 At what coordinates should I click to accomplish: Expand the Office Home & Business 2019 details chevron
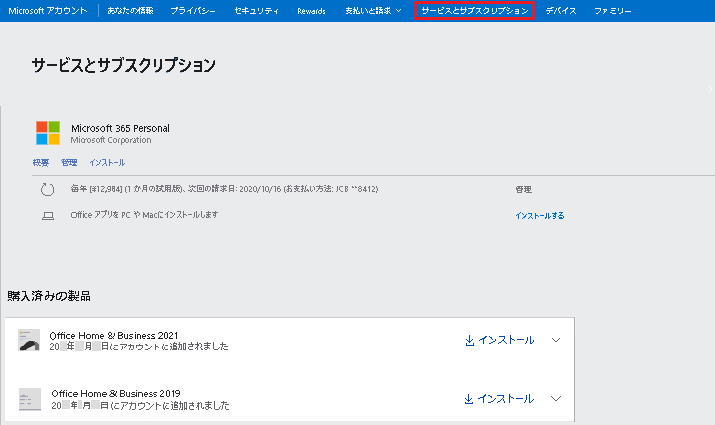tap(556, 399)
